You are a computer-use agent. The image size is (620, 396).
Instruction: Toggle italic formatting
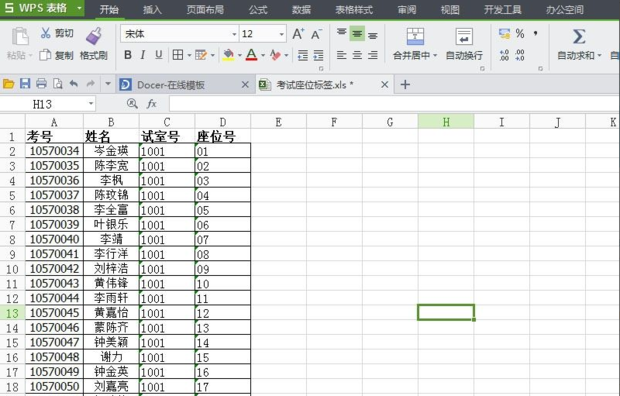click(143, 55)
